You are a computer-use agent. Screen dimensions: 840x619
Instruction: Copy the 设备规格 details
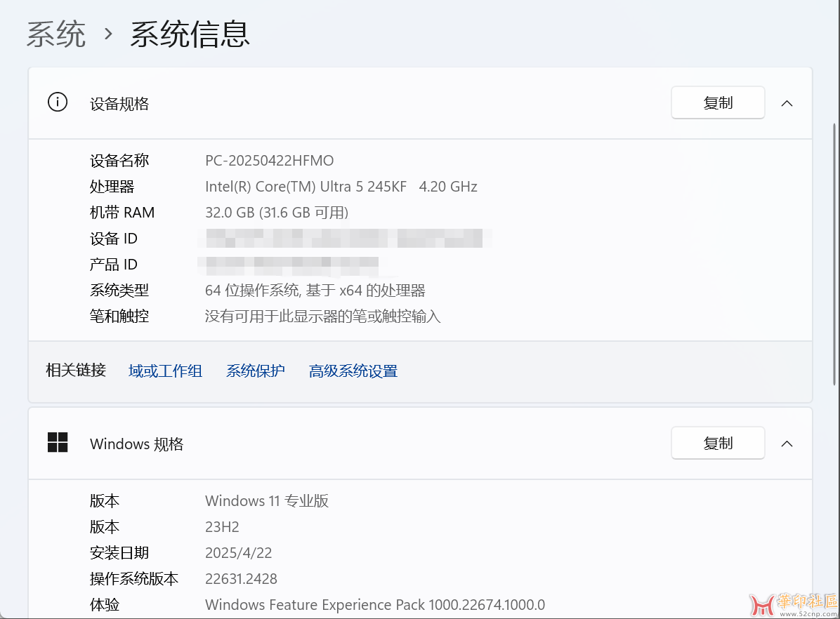point(718,102)
